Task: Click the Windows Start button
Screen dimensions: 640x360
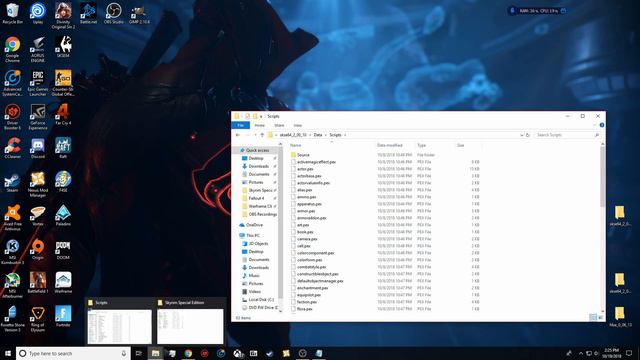Action: pos(8,353)
